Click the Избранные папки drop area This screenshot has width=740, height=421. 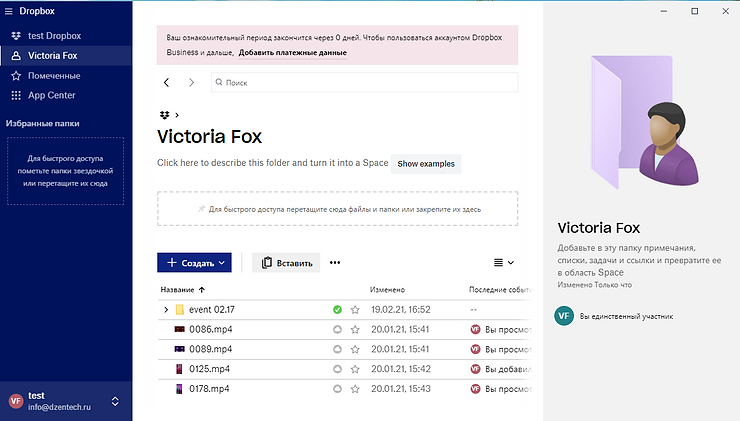(66, 171)
